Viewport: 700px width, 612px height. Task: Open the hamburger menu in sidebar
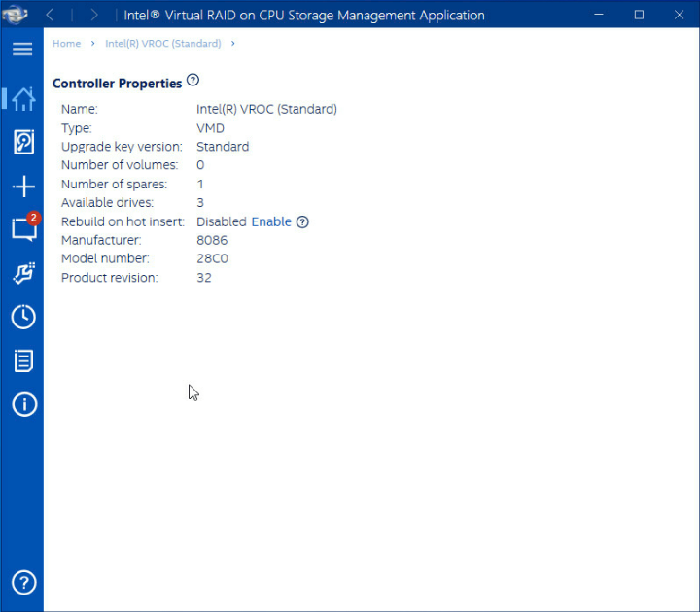click(22, 50)
